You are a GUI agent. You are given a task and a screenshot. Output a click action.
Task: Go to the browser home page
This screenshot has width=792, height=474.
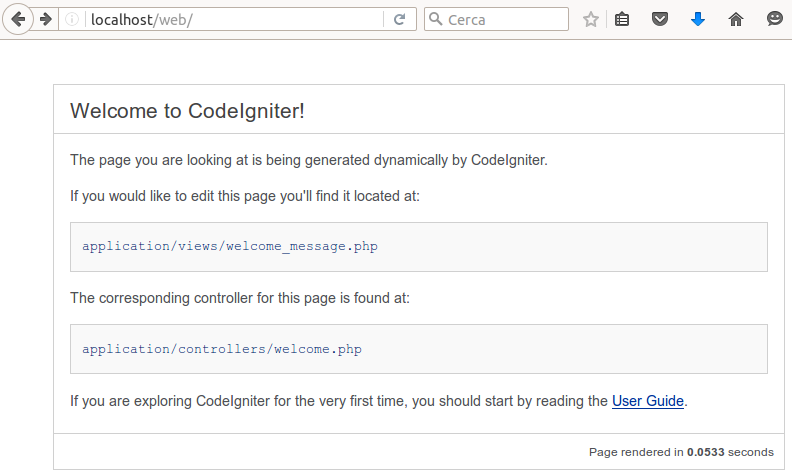click(x=736, y=19)
